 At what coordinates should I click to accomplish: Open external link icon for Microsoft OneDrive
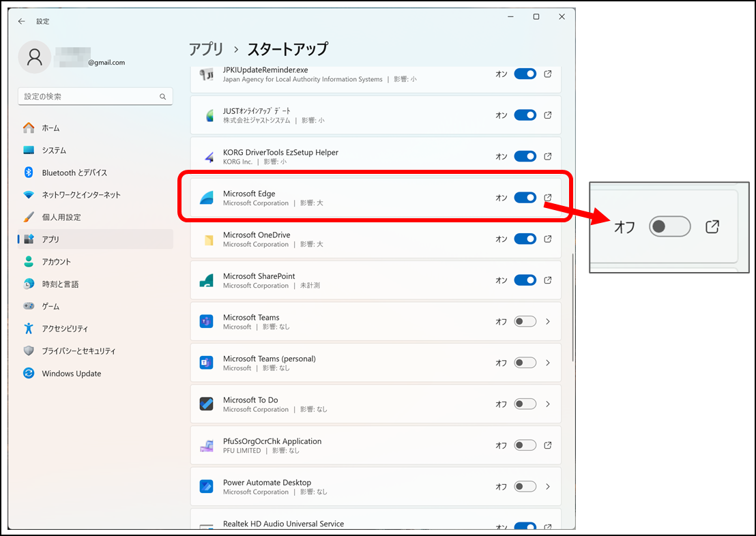(x=548, y=239)
